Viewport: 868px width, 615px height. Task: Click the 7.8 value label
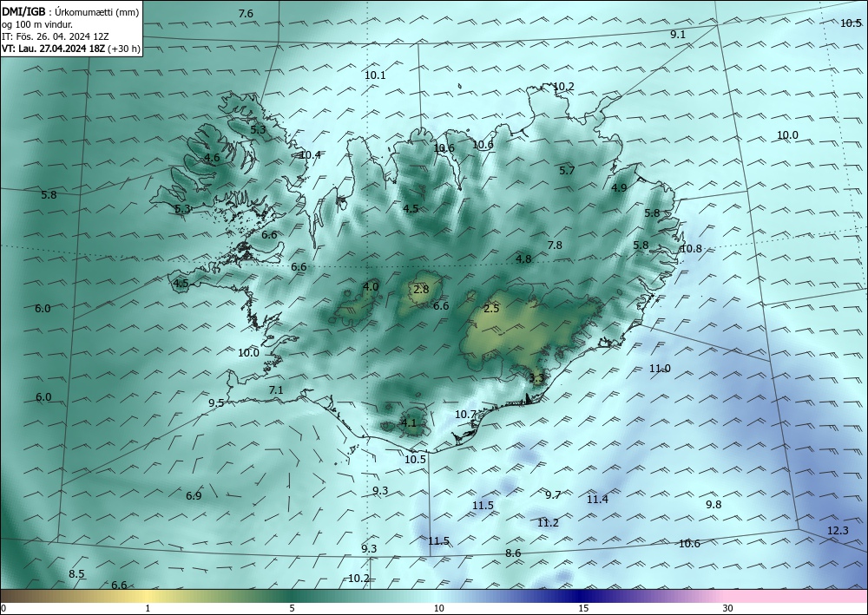[555, 245]
